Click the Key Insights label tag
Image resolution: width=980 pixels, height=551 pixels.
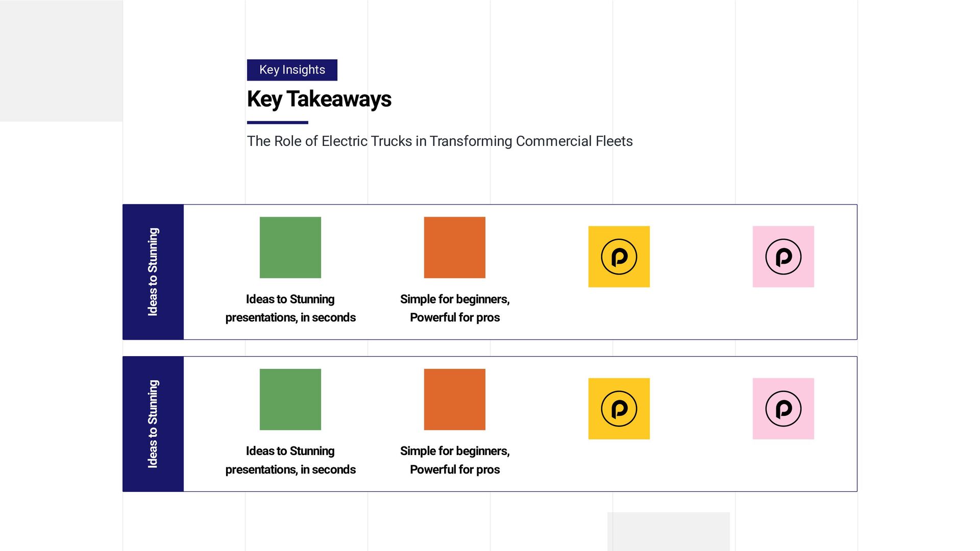pyautogui.click(x=292, y=70)
